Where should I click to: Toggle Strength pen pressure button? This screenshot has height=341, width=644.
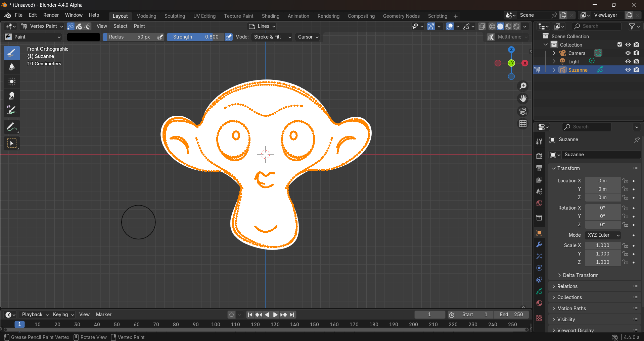coord(229,37)
